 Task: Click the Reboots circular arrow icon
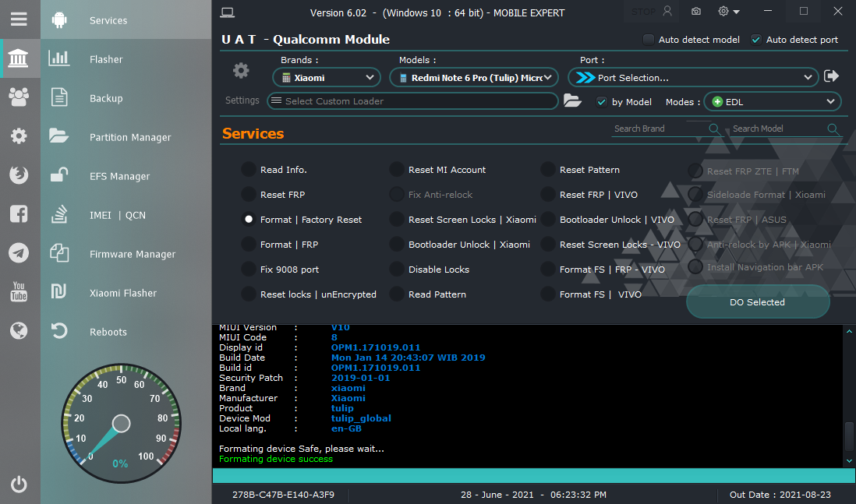coord(59,330)
